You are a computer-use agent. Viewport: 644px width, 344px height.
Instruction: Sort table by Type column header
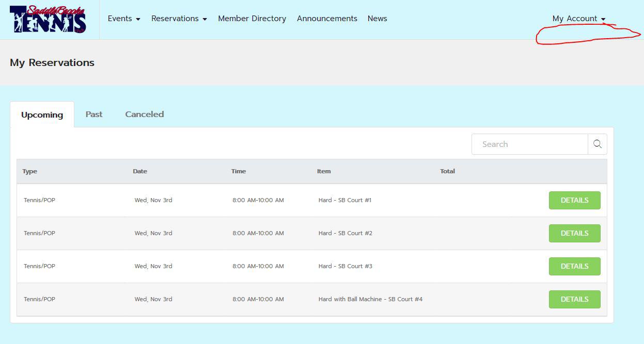[x=30, y=171]
